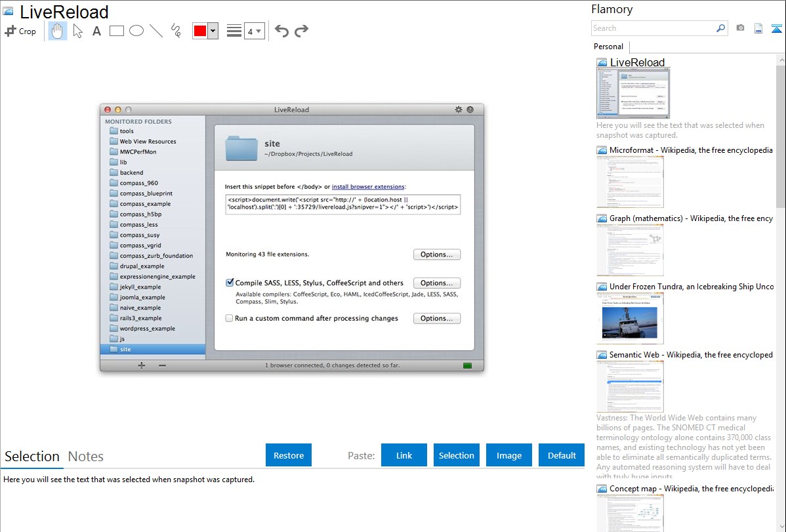
Task: Select the highlighted site folder row
Action: [153, 350]
